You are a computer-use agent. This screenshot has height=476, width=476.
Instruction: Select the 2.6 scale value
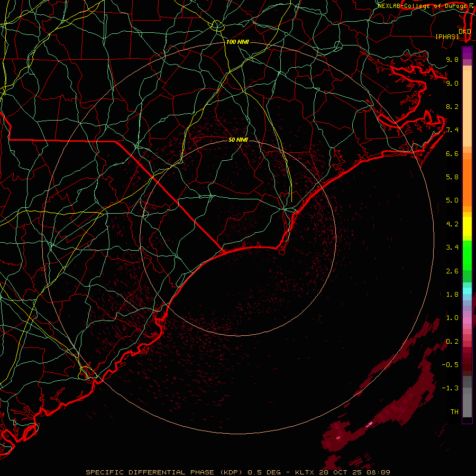tap(452, 271)
